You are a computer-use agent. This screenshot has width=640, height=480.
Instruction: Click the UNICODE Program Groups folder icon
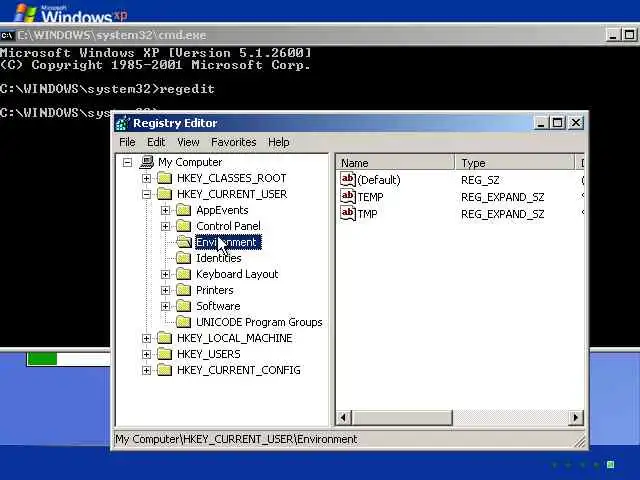[x=184, y=322]
